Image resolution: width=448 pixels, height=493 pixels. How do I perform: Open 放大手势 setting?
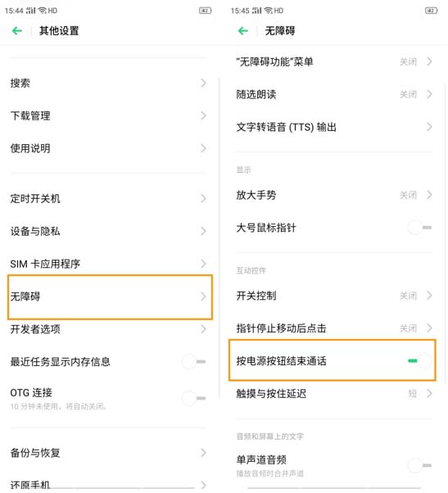pyautogui.click(x=334, y=195)
